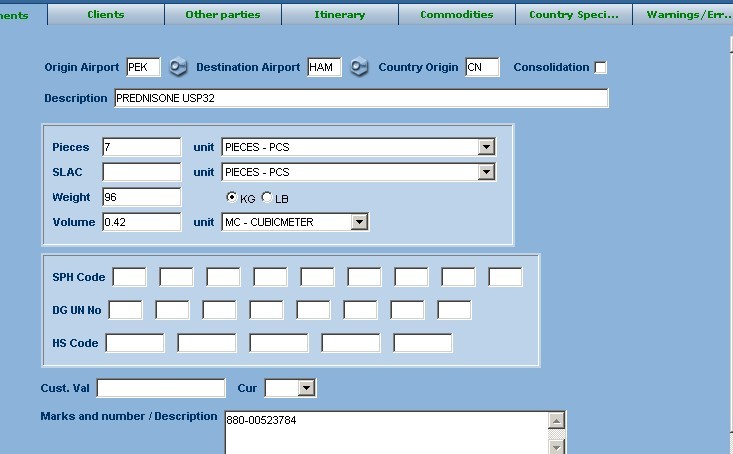
Task: Open the Other parties tab
Action: tap(223, 15)
